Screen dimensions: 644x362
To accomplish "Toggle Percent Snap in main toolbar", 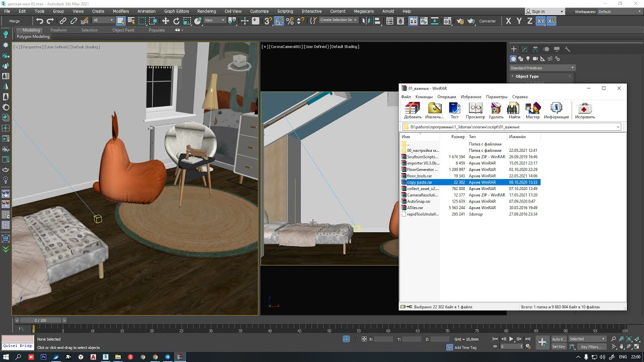I will click(289, 21).
